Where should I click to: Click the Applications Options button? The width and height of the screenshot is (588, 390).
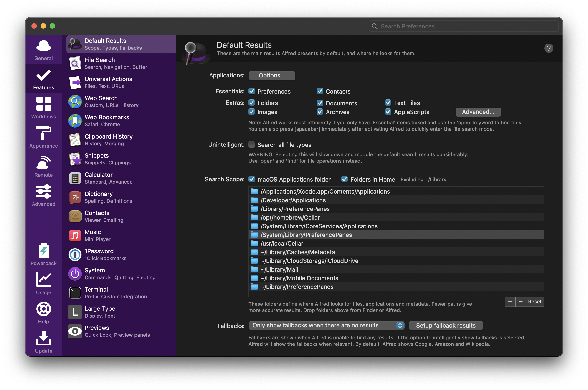pyautogui.click(x=272, y=76)
